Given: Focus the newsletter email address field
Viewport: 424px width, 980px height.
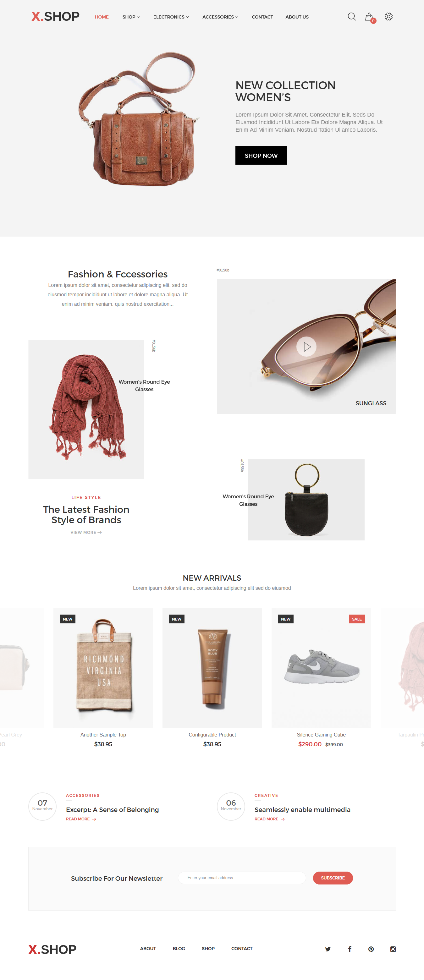Looking at the screenshot, I should [x=242, y=878].
